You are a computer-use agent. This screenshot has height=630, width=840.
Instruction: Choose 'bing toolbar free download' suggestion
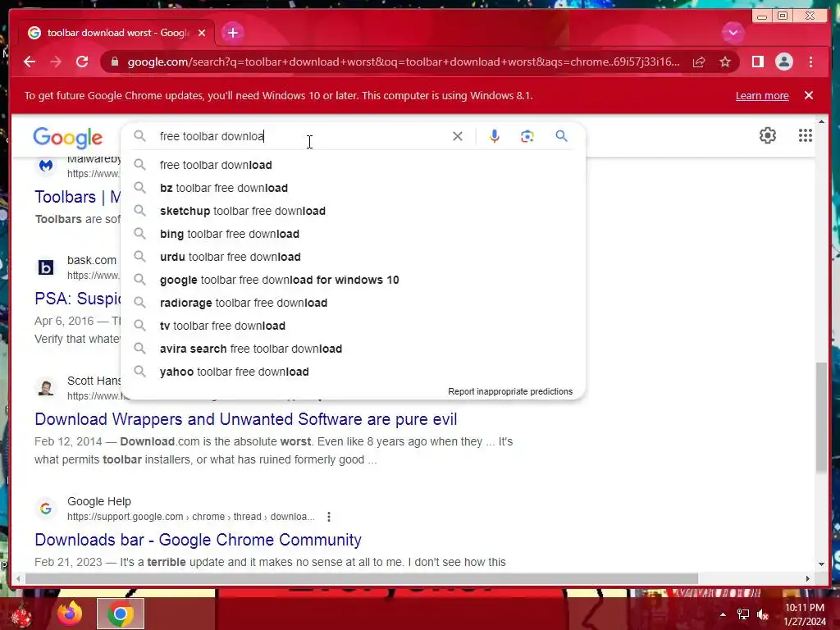[354, 234]
